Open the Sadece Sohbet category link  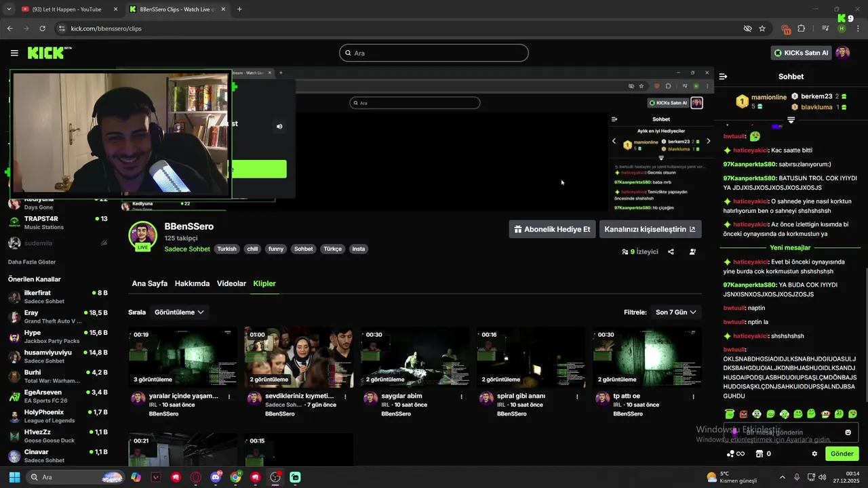click(x=187, y=249)
